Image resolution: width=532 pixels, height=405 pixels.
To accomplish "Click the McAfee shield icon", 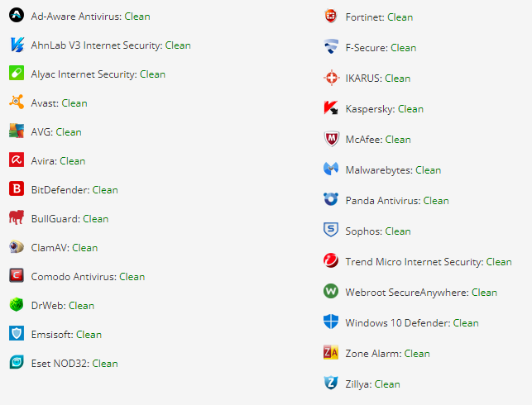I will point(331,139).
